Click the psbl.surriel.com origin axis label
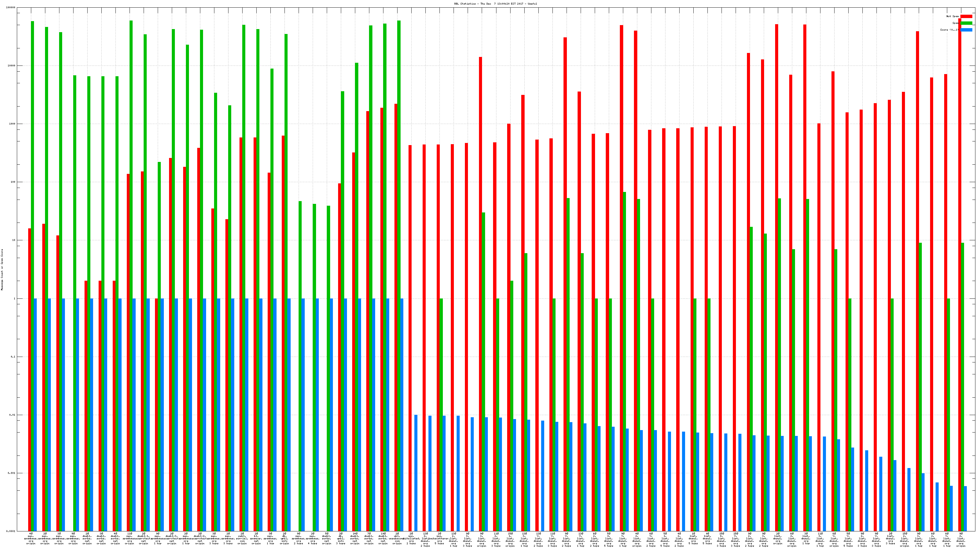The height and width of the screenshot is (551, 980). (x=242, y=539)
